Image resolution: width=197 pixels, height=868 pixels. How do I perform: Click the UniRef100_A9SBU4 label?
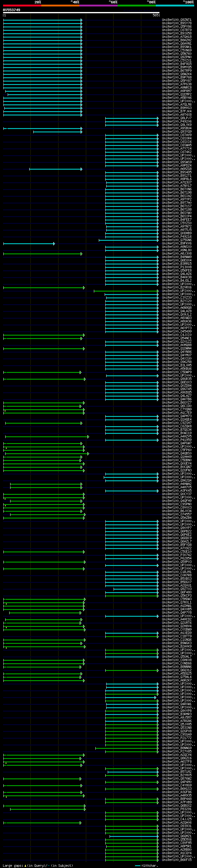coord(177,128)
